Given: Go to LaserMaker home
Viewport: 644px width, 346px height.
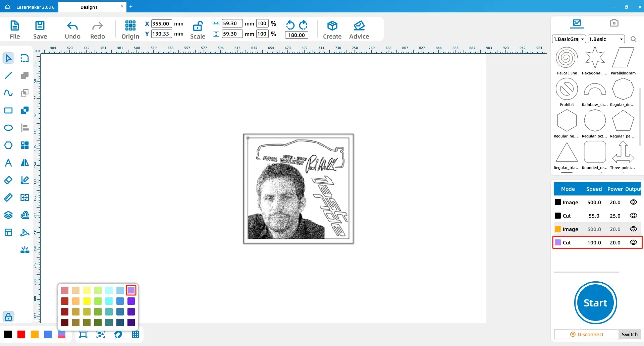Looking at the screenshot, I should tap(7, 7).
